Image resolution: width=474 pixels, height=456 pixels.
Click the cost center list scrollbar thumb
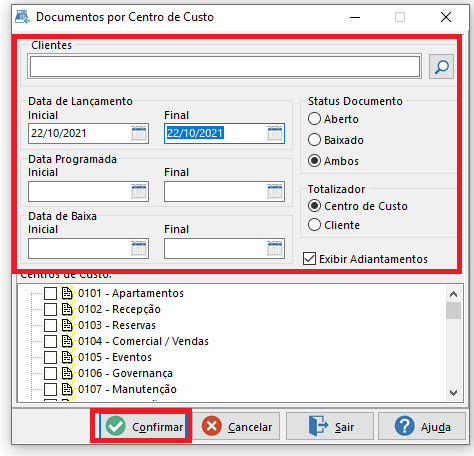click(x=453, y=310)
